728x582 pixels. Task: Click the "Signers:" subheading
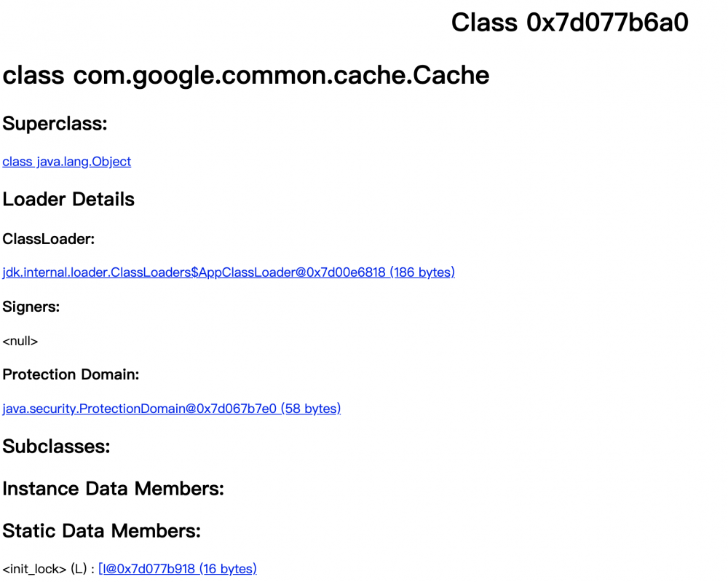pyautogui.click(x=31, y=307)
